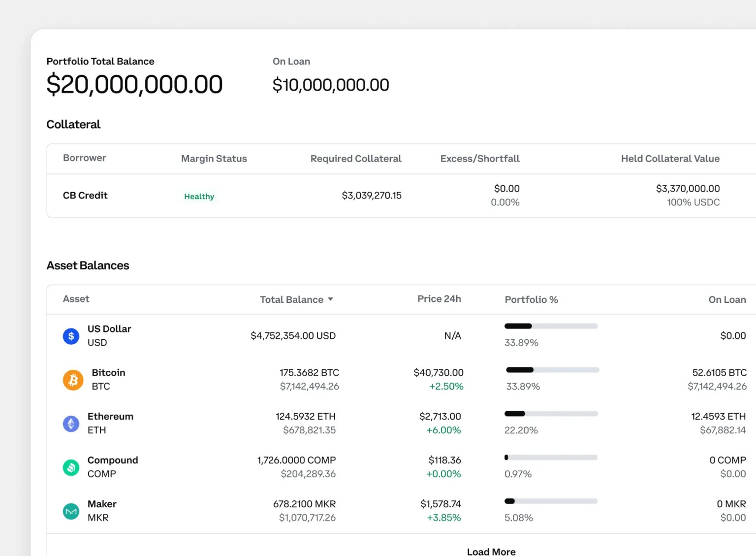Click the orange Bitcoin icon
The width and height of the screenshot is (756, 556).
pyautogui.click(x=73, y=380)
